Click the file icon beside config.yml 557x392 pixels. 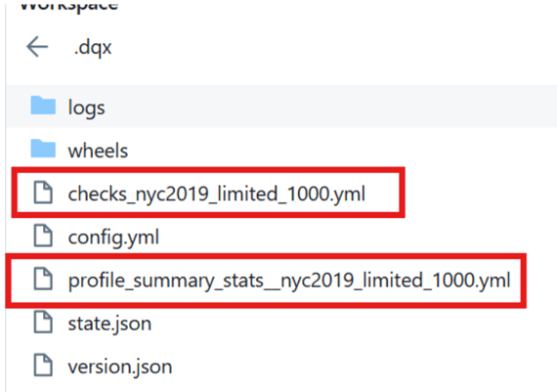click(43, 236)
